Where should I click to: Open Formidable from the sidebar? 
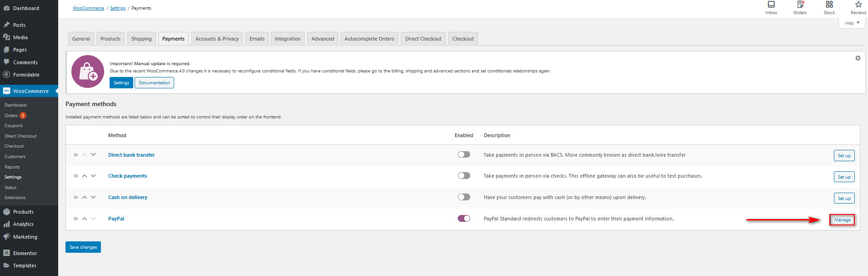26,75
